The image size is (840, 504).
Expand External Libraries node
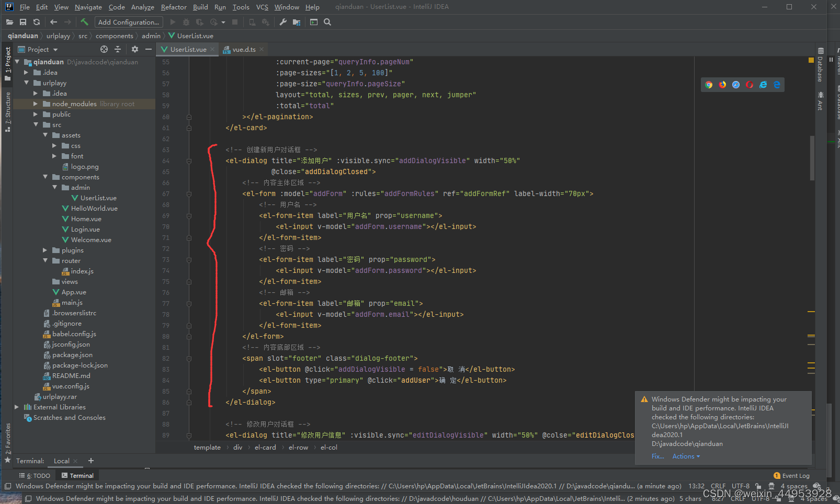tap(17, 407)
